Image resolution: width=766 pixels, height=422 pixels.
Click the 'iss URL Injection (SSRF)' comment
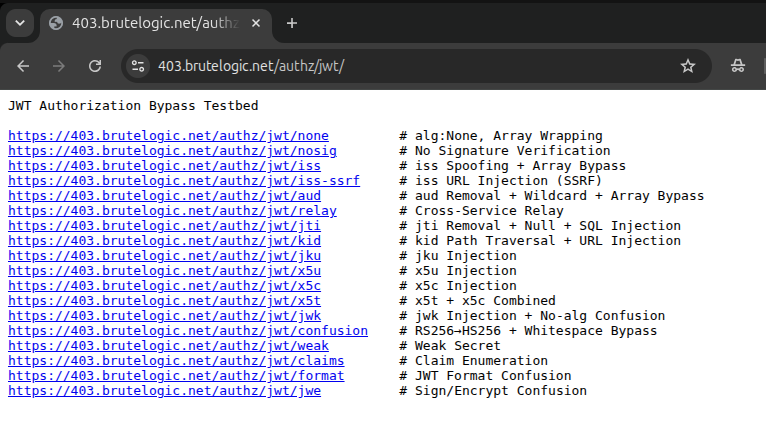point(509,181)
